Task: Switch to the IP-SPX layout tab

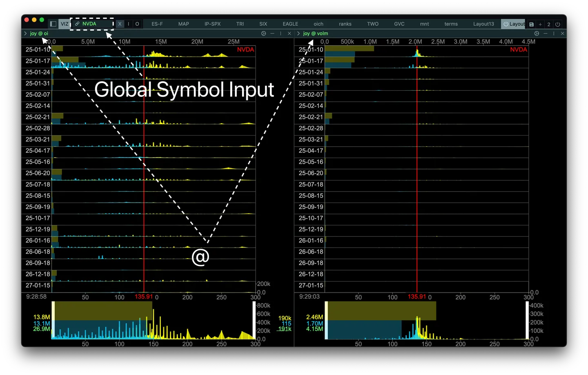Action: pos(212,24)
